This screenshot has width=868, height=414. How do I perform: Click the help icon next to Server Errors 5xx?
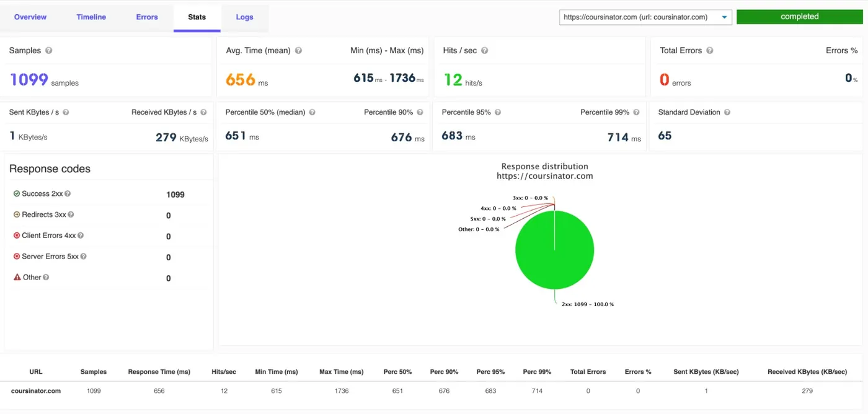83,257
